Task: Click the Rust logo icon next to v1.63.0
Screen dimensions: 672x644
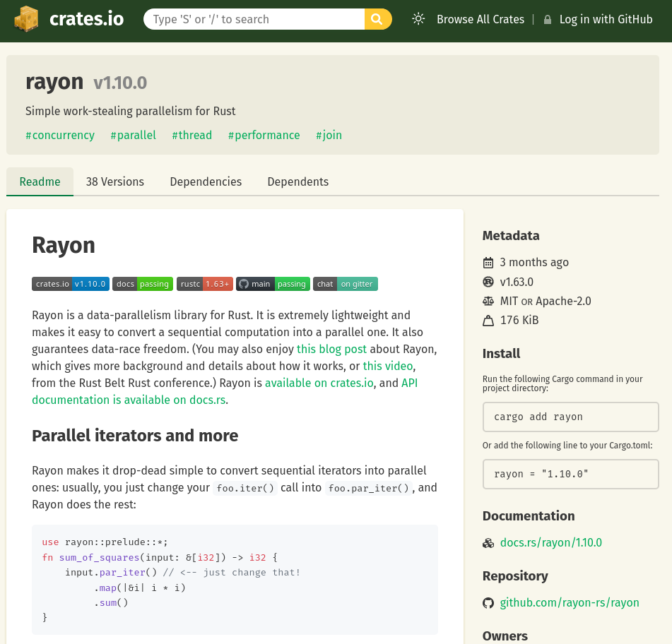Action: coord(488,282)
